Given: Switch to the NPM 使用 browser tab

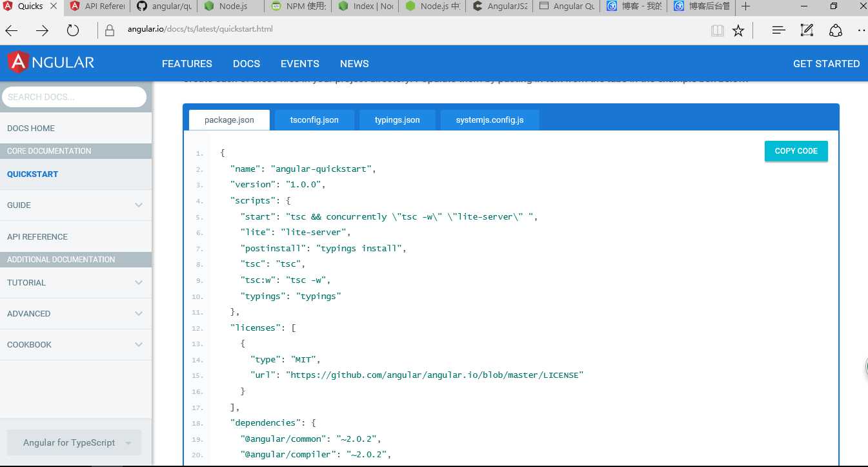Looking at the screenshot, I should pyautogui.click(x=298, y=6).
